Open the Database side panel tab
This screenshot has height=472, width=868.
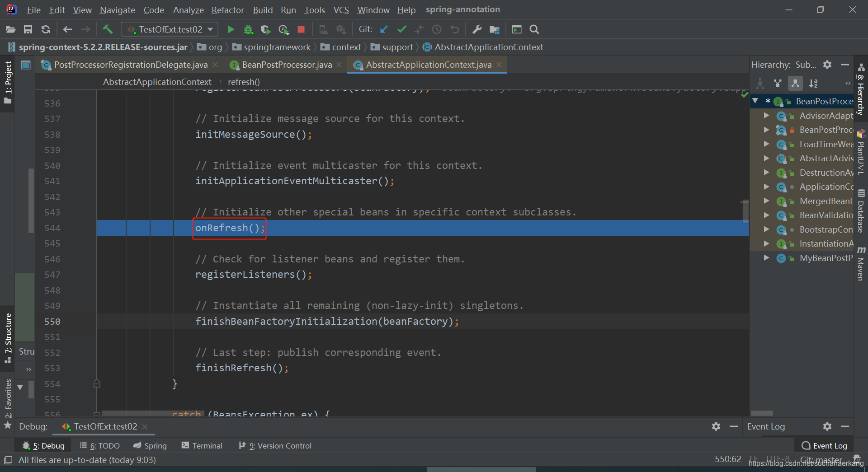[861, 211]
